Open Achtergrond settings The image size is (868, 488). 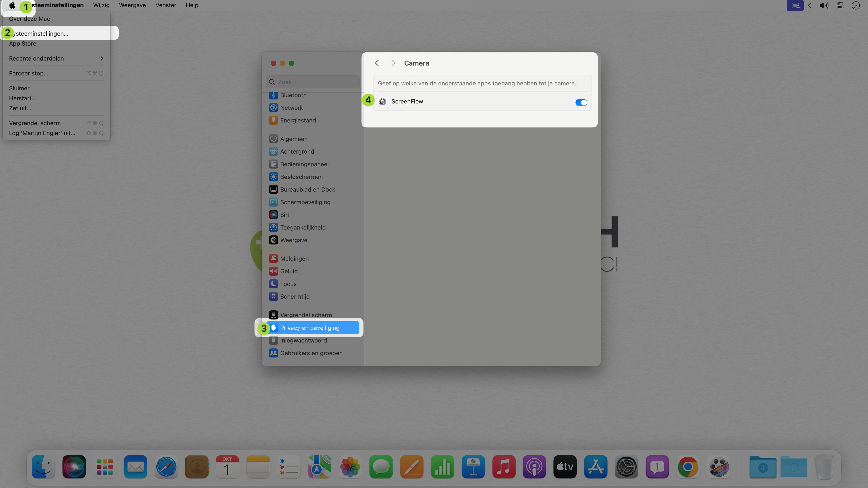click(x=313, y=152)
